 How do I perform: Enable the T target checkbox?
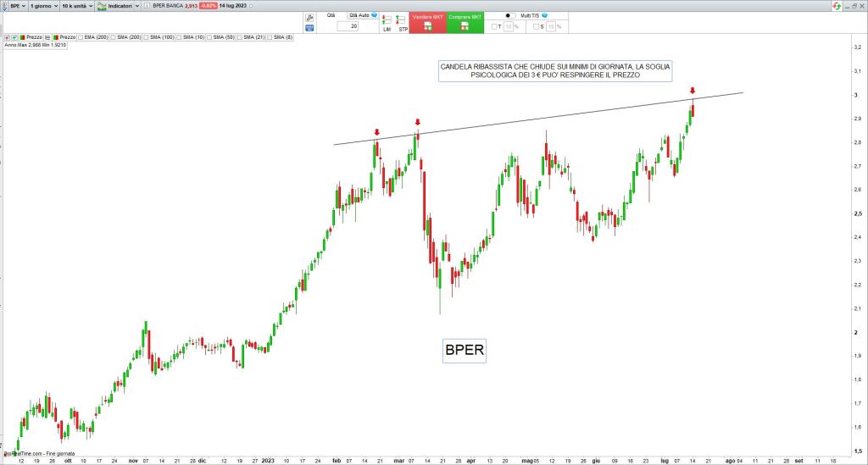pos(494,26)
